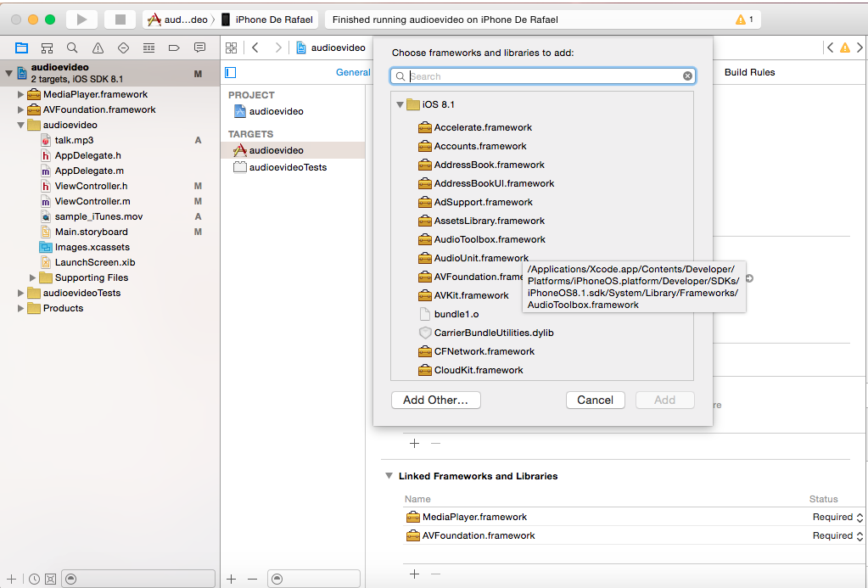The height and width of the screenshot is (588, 868).
Task: Open the Project navigator folder icon
Action: (21, 48)
